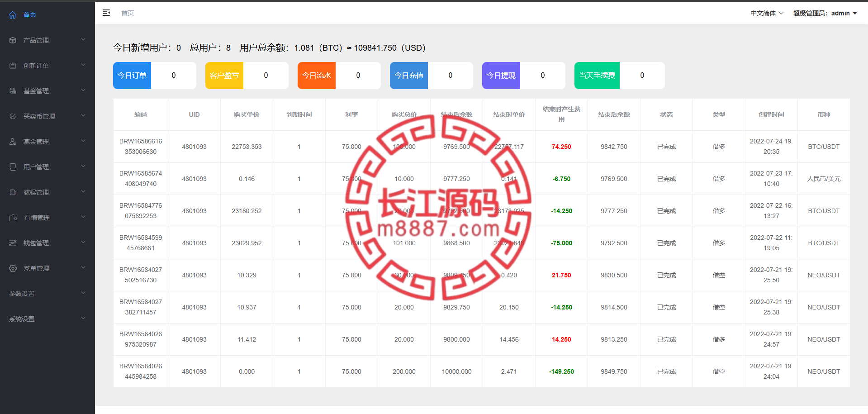
Task: Expand the 教程管理 submenu arrow
Action: click(83, 192)
